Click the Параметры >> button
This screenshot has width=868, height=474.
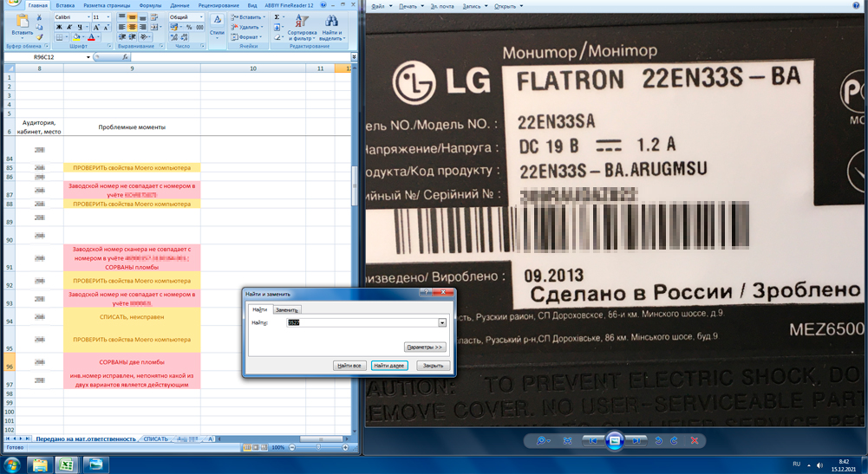[x=425, y=347]
